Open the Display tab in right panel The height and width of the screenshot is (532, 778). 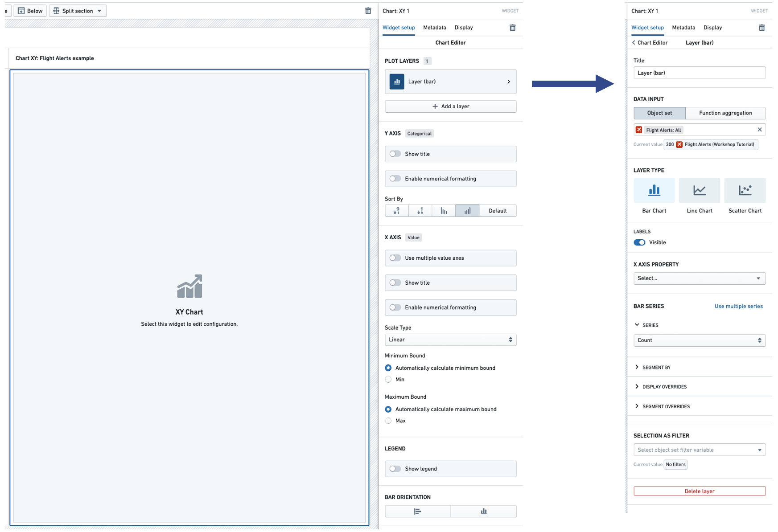coord(712,28)
